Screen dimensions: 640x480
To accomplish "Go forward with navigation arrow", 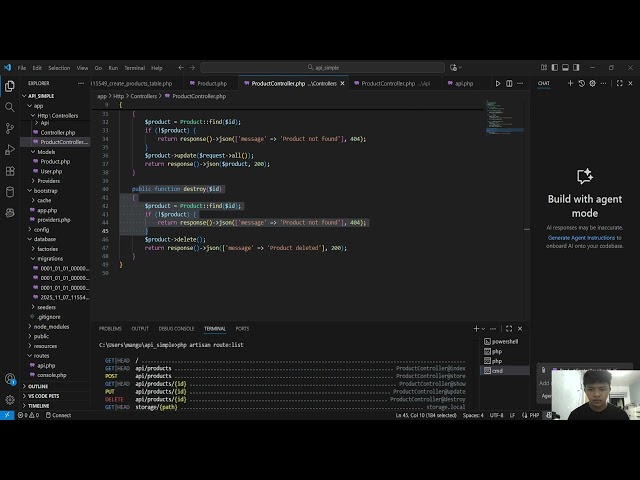I will coord(192,68).
